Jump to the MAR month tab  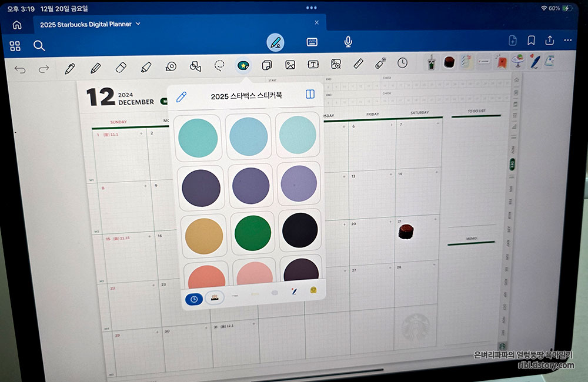[509, 215]
